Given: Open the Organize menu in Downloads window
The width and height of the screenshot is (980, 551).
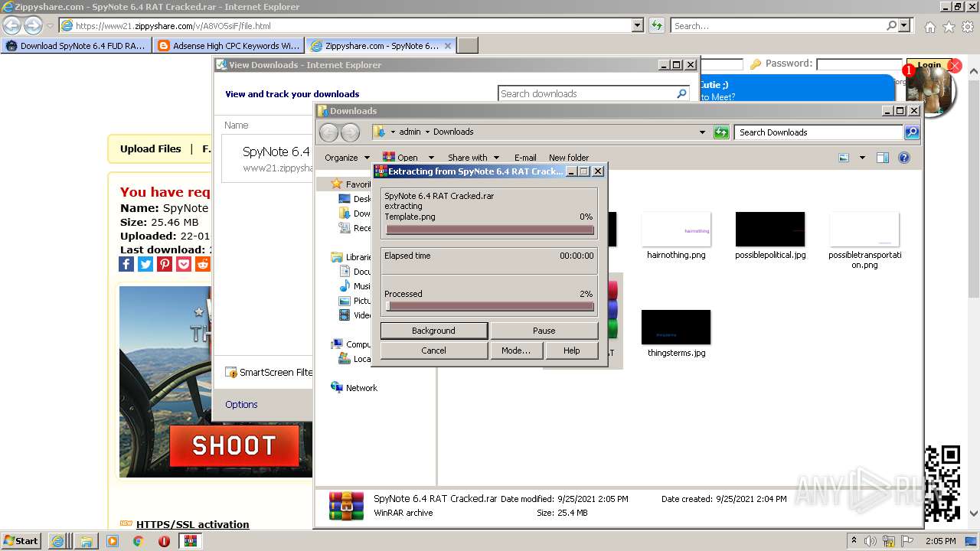Looking at the screenshot, I should pyautogui.click(x=347, y=158).
